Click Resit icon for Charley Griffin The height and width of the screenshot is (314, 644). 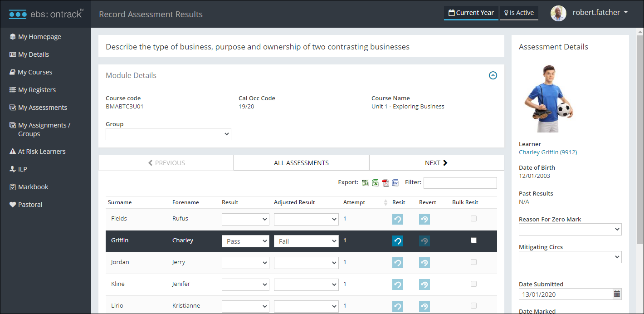coord(397,241)
